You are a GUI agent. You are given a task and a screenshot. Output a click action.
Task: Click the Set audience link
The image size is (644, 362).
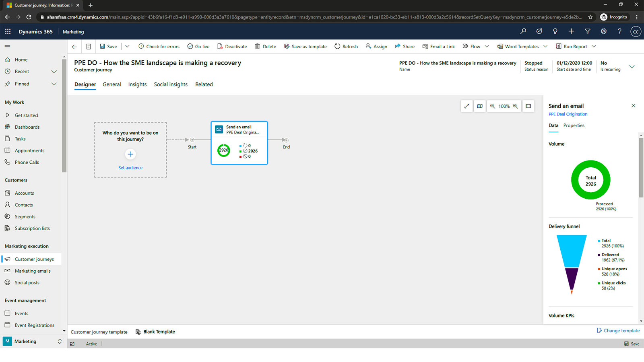coord(130,168)
